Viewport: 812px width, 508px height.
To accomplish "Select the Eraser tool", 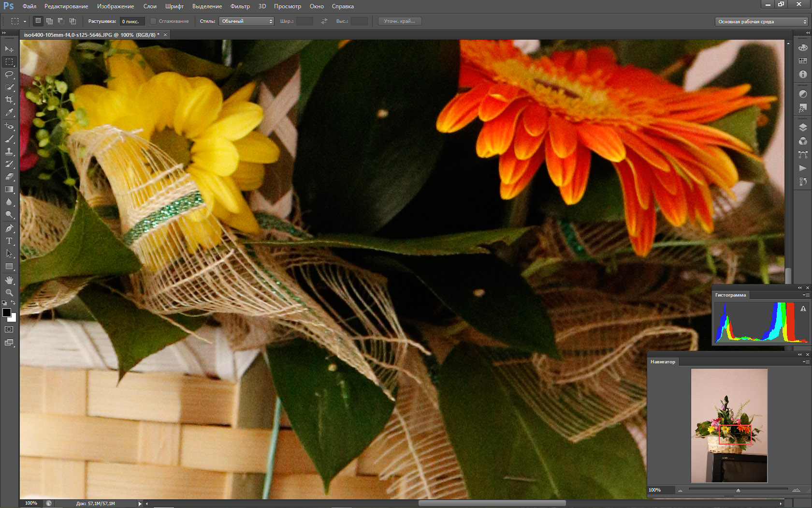I will point(9,177).
